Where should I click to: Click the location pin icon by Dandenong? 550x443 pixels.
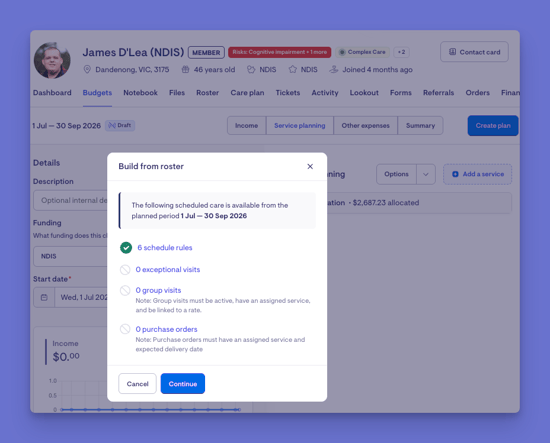tap(87, 69)
